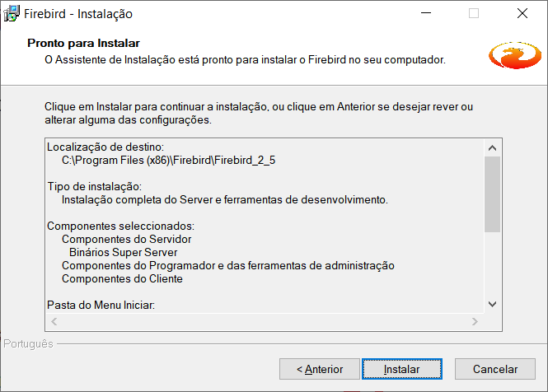548x392 pixels.
Task: Click the "Componentes do Cliente" line
Action: 122,278
